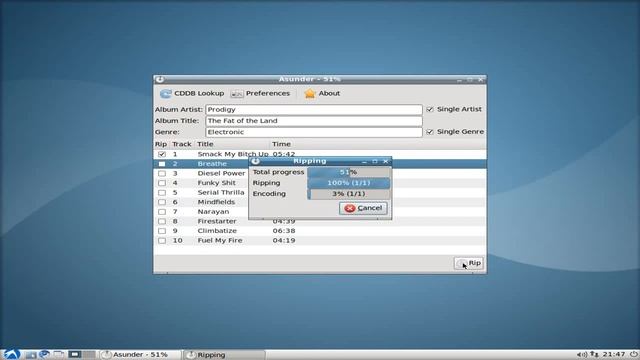The image size is (640, 360).
Task: Open the volume control in the tray
Action: (582, 354)
